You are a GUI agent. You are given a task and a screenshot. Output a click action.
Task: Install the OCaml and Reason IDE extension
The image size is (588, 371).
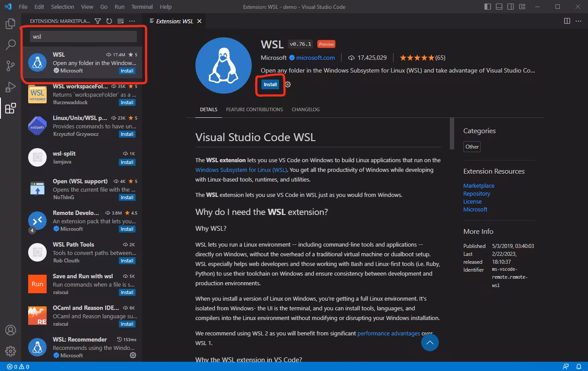pyautogui.click(x=127, y=324)
